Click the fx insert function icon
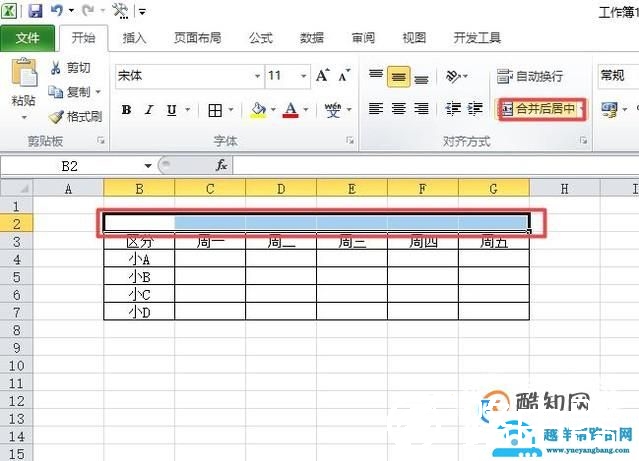639x461 pixels. point(222,165)
